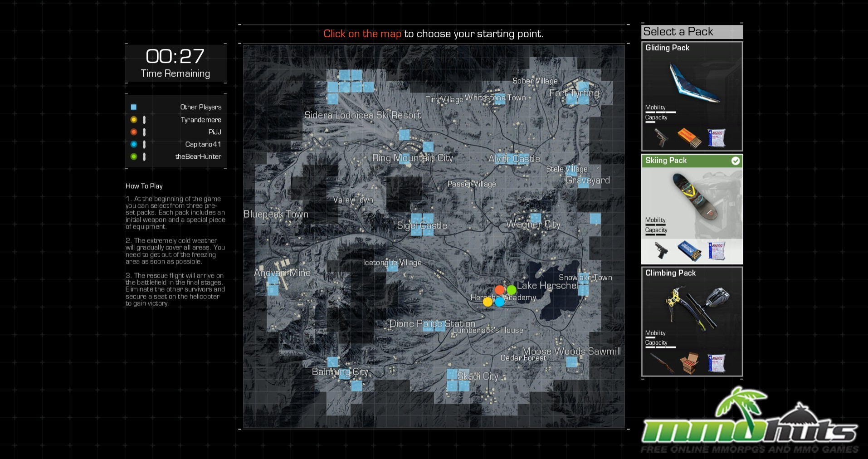The height and width of the screenshot is (459, 868).
Task: Toggle the Skiing Pack checkmark
Action: [735, 161]
